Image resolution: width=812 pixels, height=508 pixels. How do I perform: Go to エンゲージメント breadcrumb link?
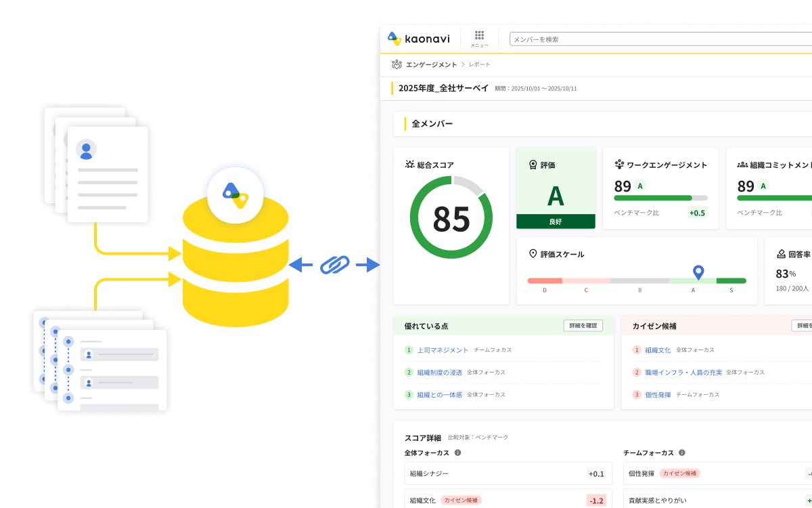431,64
